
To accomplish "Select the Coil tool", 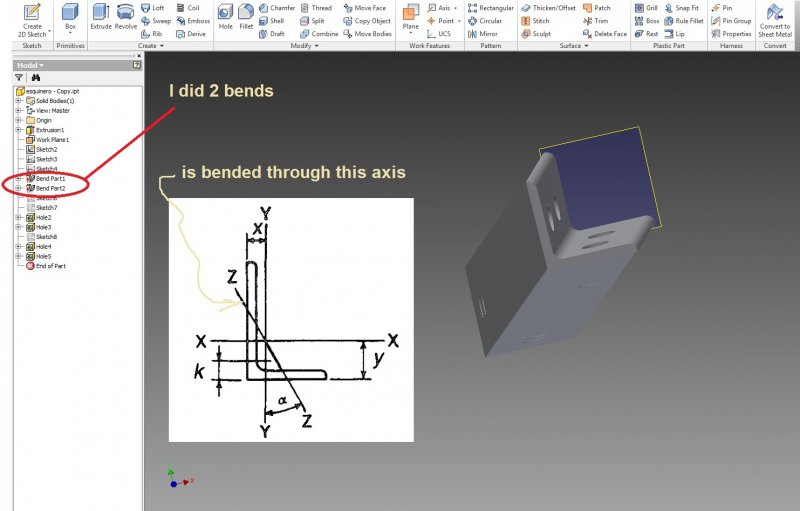I will coord(188,8).
